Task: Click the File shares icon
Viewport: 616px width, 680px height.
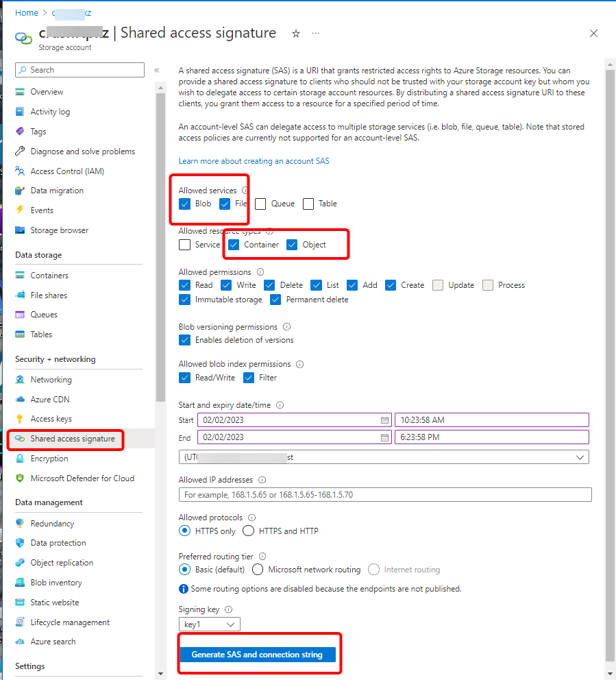Action: tap(20, 295)
